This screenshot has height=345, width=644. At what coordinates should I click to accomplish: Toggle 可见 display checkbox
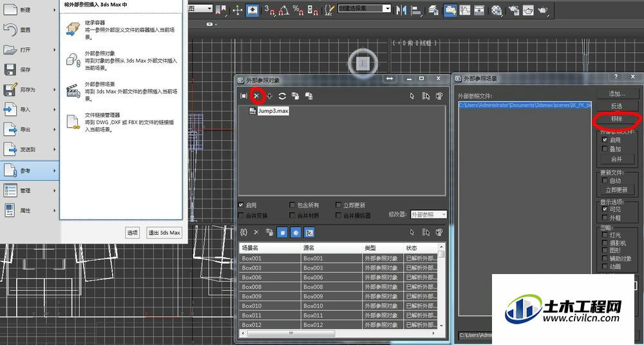coord(605,210)
